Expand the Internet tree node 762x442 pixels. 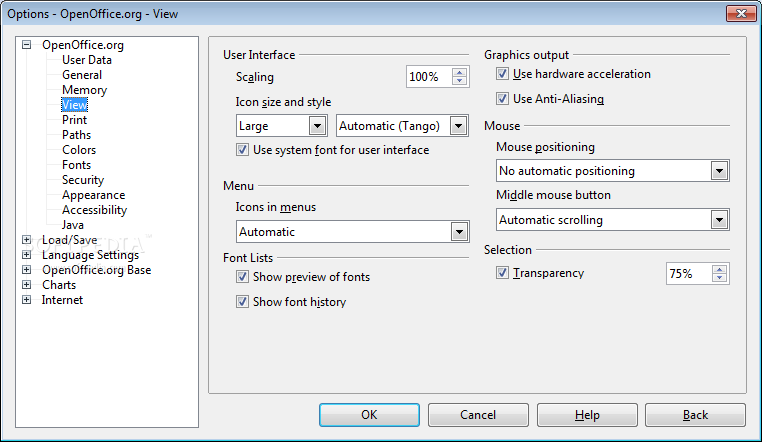pos(27,300)
